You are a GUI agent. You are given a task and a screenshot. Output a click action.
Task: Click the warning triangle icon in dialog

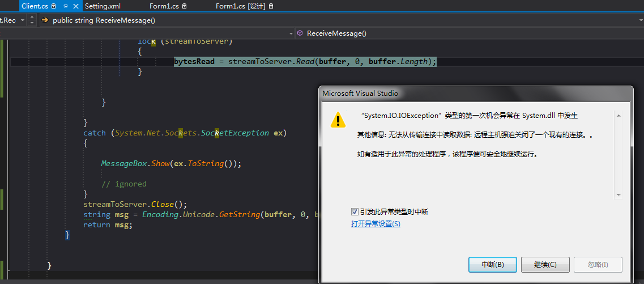[339, 120]
